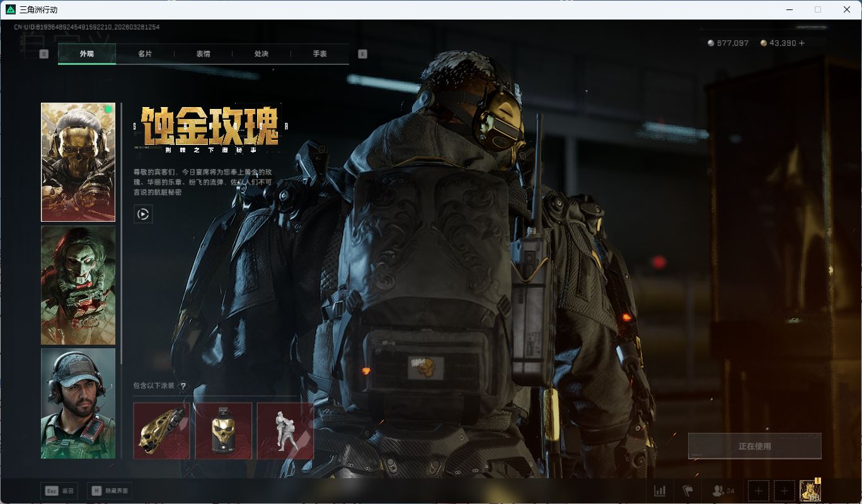Minimize the 三角洲行动 window

pyautogui.click(x=790, y=9)
